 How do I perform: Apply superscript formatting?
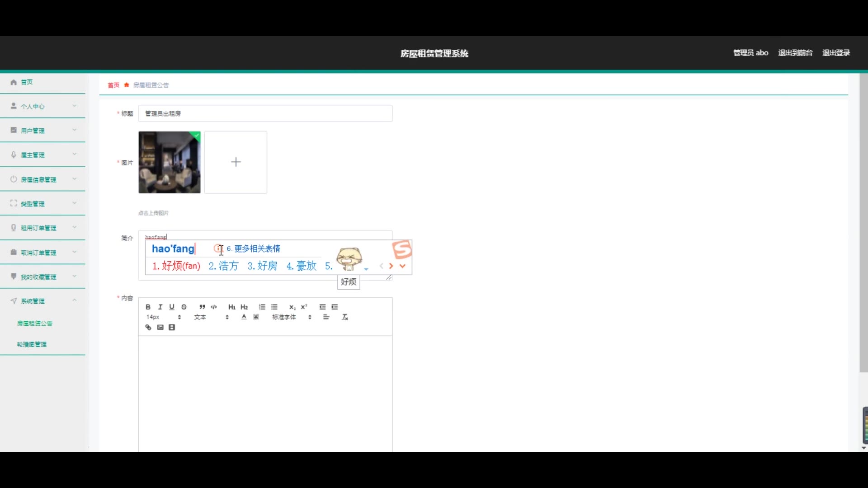click(304, 307)
